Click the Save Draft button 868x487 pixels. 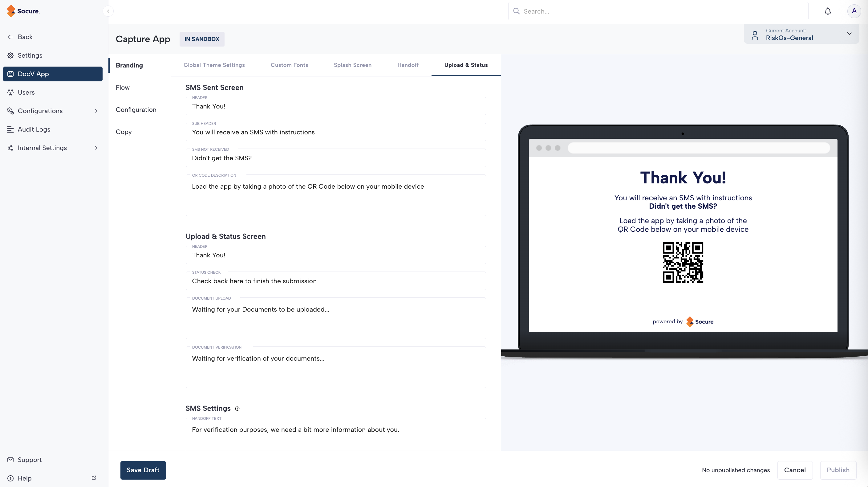143,470
